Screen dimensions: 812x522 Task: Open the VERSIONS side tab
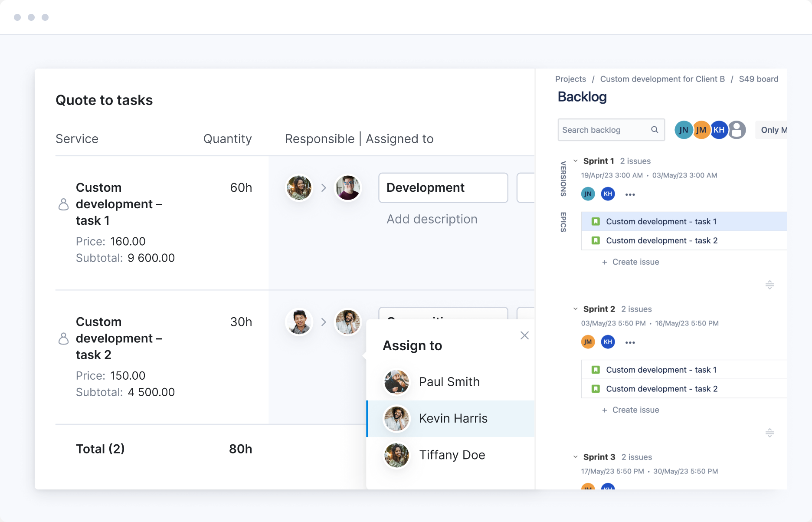563,179
